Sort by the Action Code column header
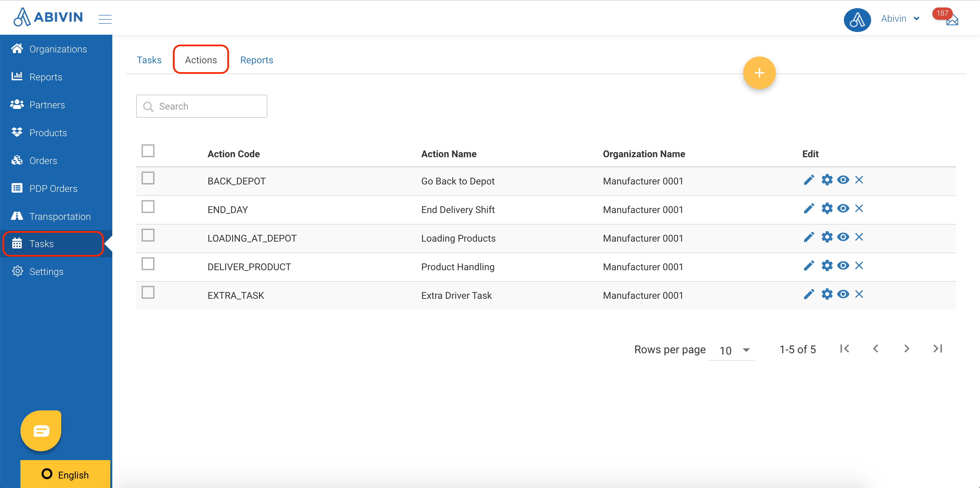Screen dimensions: 980x488 click(233, 154)
